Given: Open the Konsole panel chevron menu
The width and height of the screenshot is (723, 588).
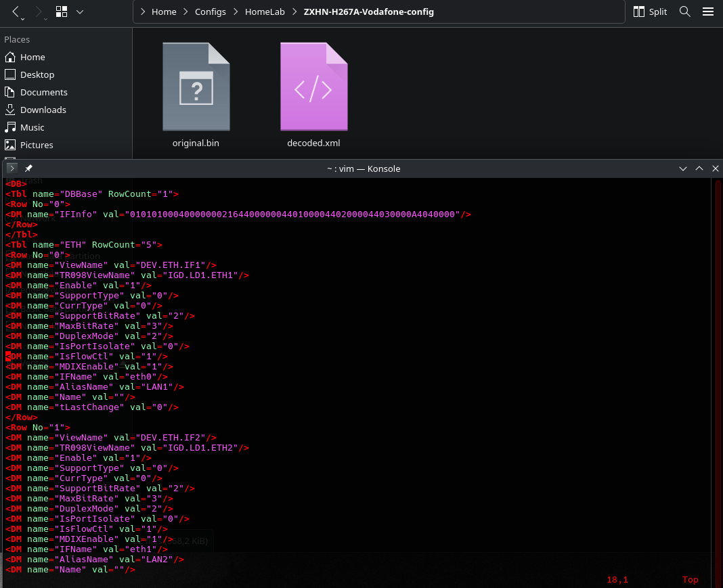Looking at the screenshot, I should (x=683, y=168).
